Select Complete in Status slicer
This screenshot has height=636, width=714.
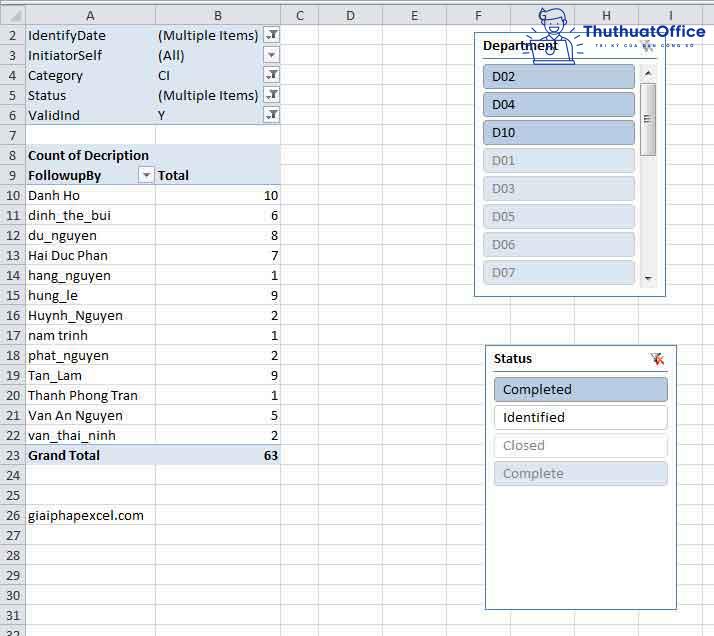point(581,473)
